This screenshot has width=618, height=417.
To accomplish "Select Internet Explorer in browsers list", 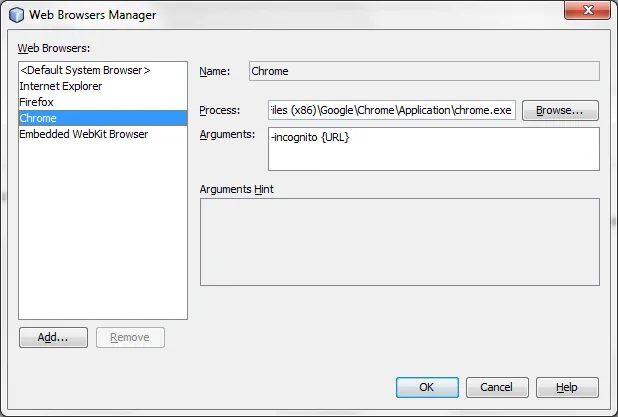I will tap(60, 86).
